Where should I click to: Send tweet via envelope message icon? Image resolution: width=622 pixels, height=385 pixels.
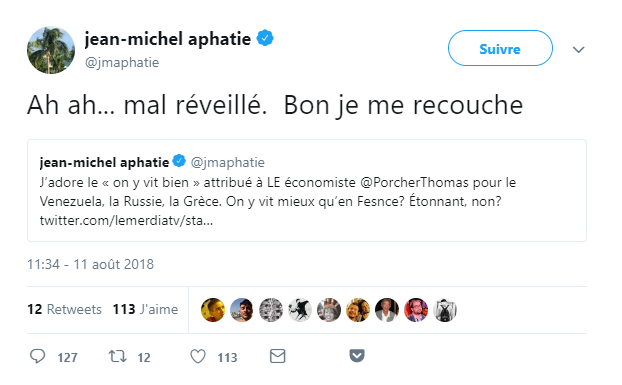coord(278,356)
